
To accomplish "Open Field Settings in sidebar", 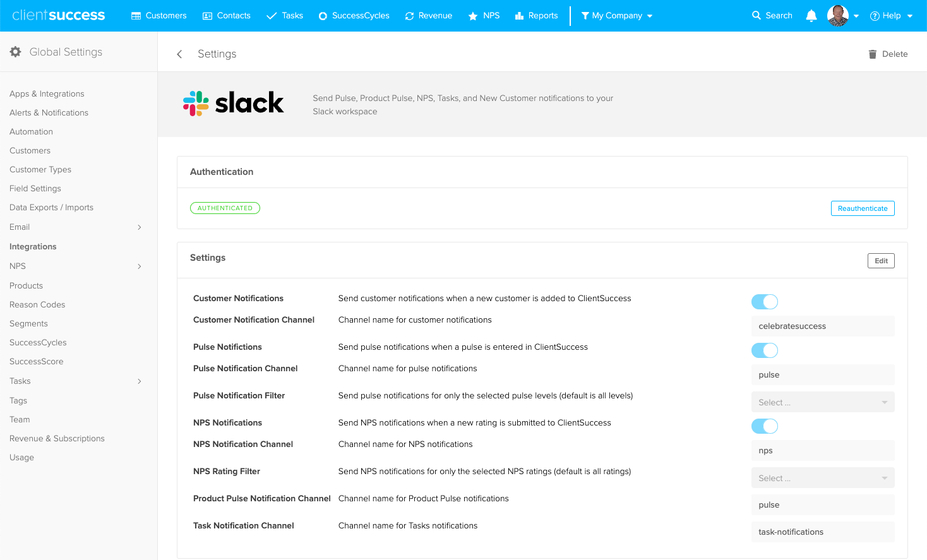I will [x=35, y=188].
